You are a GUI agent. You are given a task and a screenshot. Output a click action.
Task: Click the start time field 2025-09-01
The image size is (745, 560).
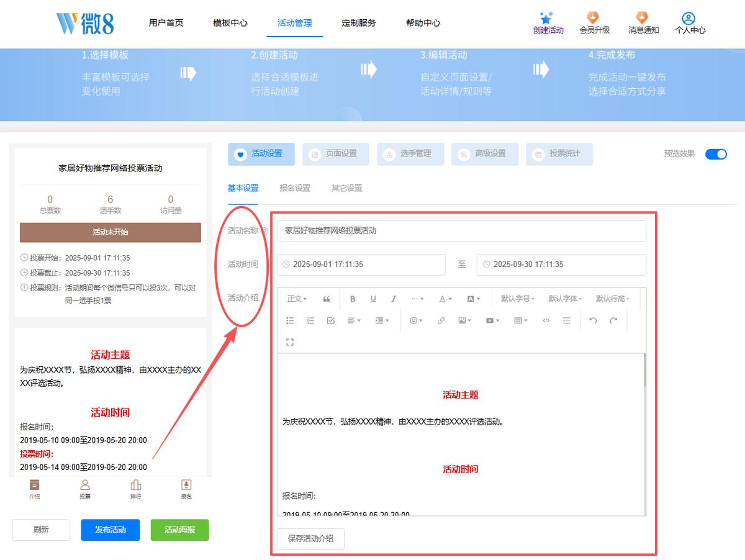coord(361,264)
